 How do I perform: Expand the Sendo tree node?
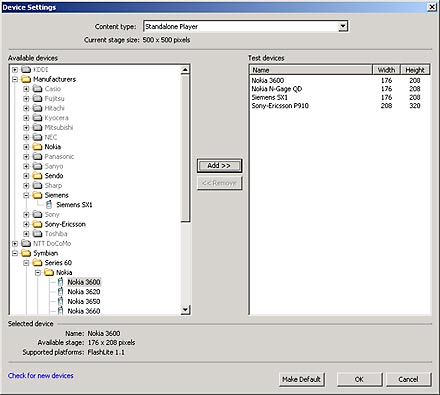click(26, 176)
